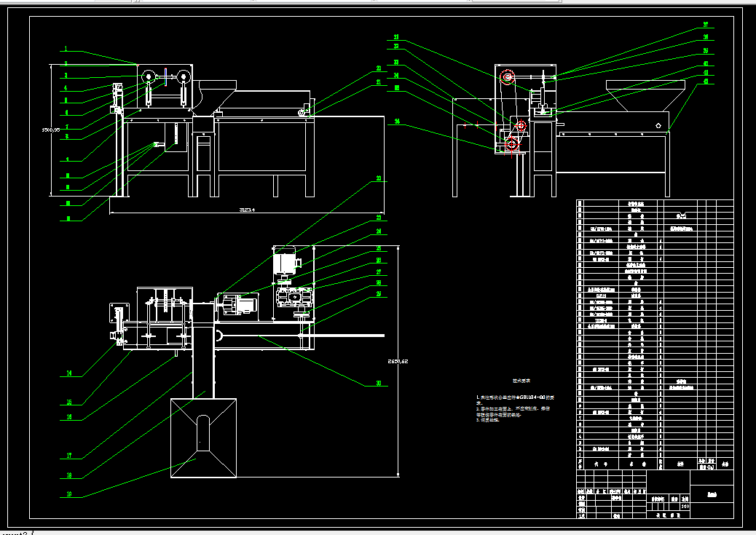The image size is (756, 535).
Task: Click part callout number 31
Action: pos(395,36)
